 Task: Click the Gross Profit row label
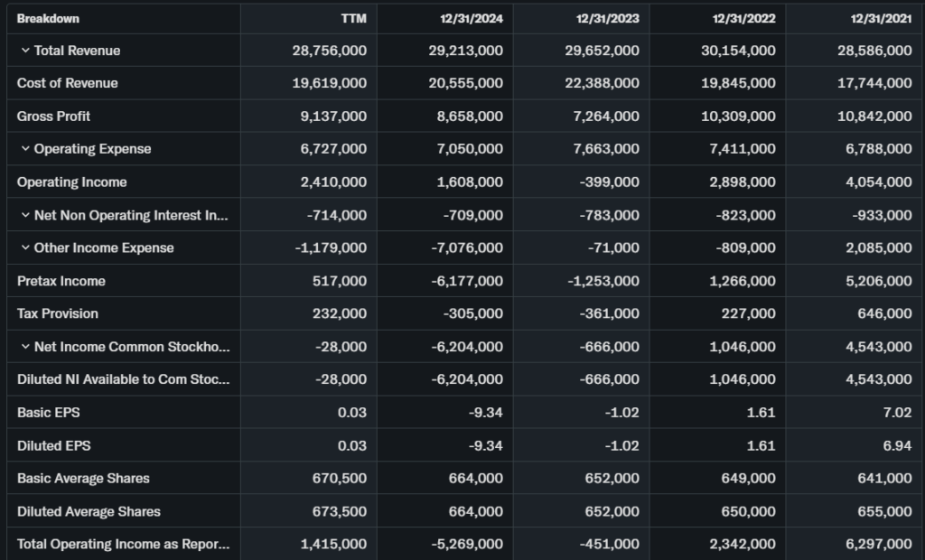pyautogui.click(x=53, y=116)
